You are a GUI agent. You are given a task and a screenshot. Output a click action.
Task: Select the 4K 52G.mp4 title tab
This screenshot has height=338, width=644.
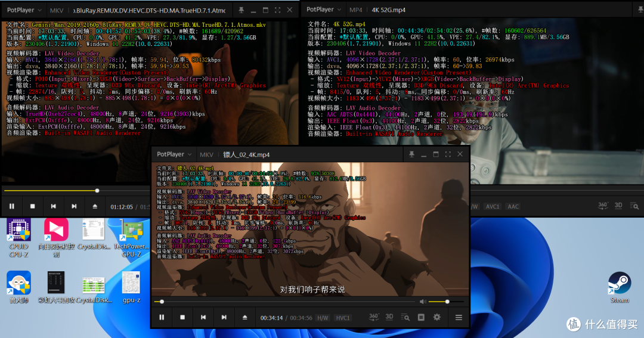pos(389,10)
